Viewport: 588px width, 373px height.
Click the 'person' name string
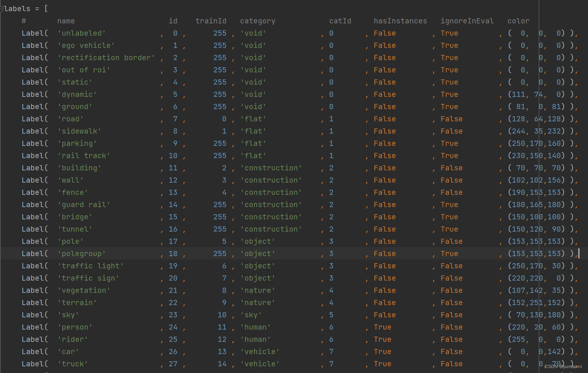coord(75,327)
